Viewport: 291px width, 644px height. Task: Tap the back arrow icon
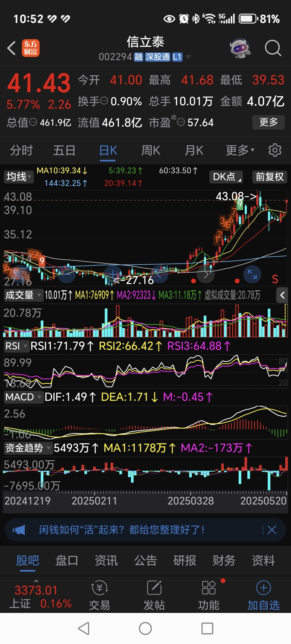(11, 48)
